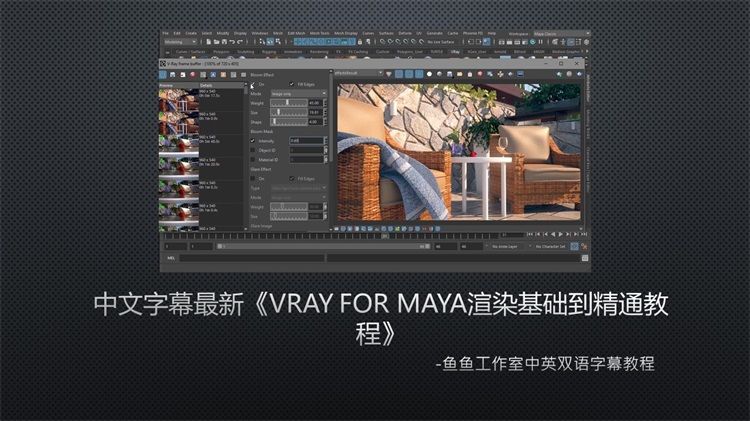
Task: Open the VFB render channel dropdown
Action: (x=358, y=73)
